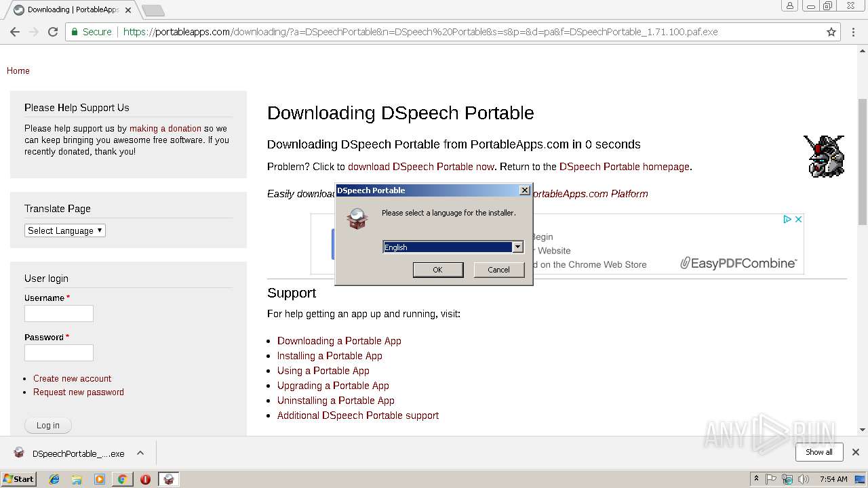Click the Secure padlock indicator

(x=91, y=32)
